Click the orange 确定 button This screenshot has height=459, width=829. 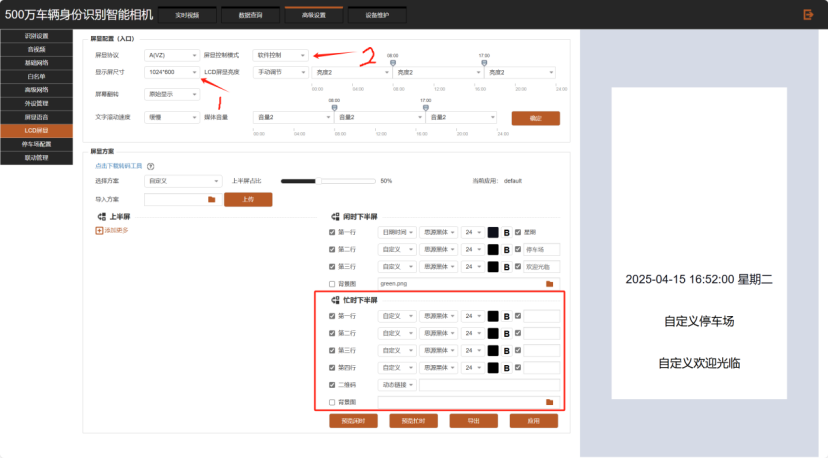tap(536, 118)
